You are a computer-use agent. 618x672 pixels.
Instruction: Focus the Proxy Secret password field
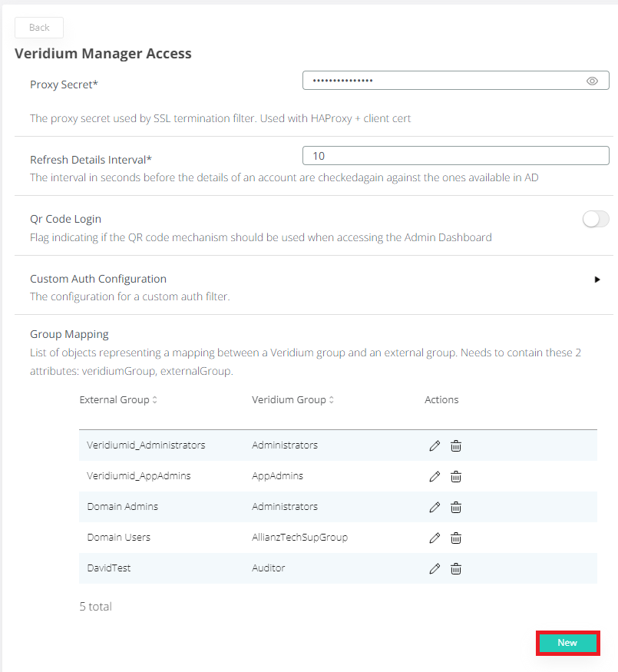tap(441, 81)
